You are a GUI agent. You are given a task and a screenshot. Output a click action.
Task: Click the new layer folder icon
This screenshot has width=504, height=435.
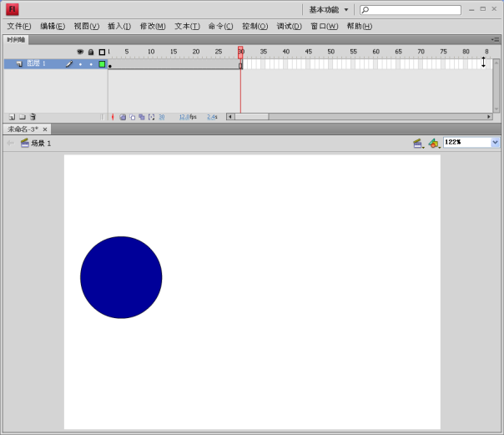[23, 117]
